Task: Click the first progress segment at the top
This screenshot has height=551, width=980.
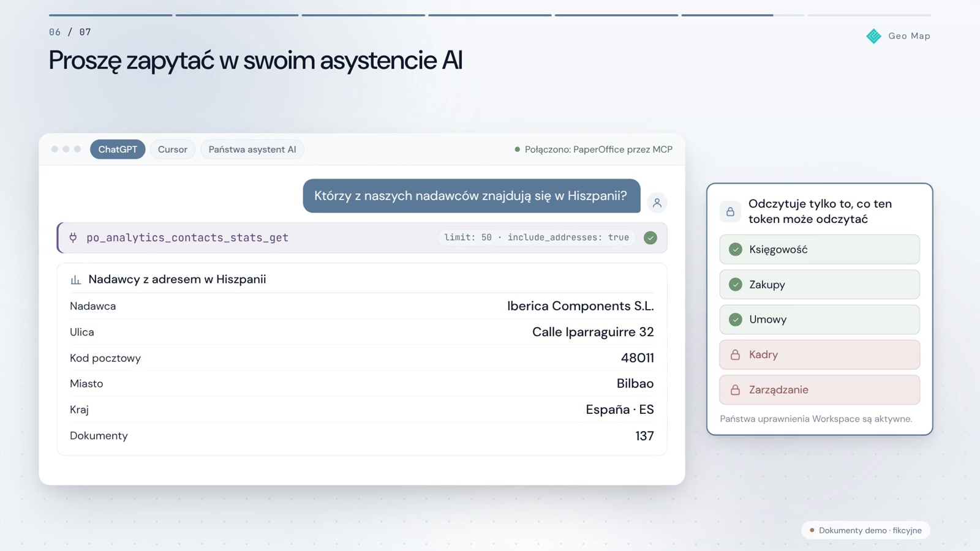Action: 110,15
